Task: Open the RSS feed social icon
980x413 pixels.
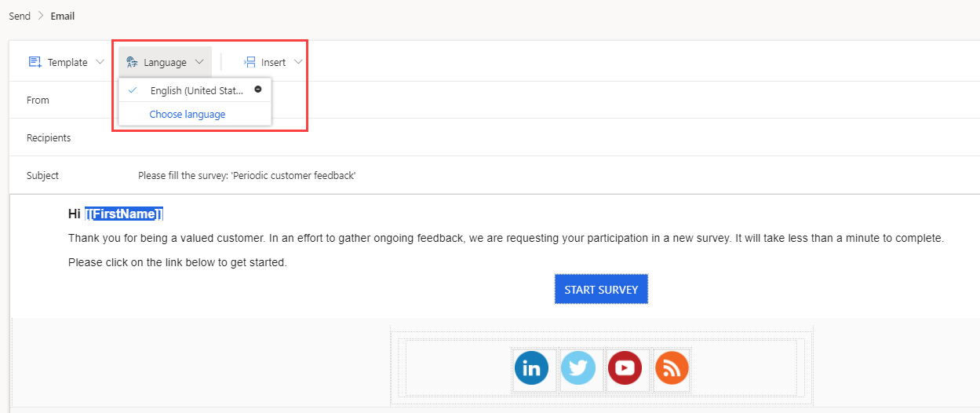Action: point(672,367)
